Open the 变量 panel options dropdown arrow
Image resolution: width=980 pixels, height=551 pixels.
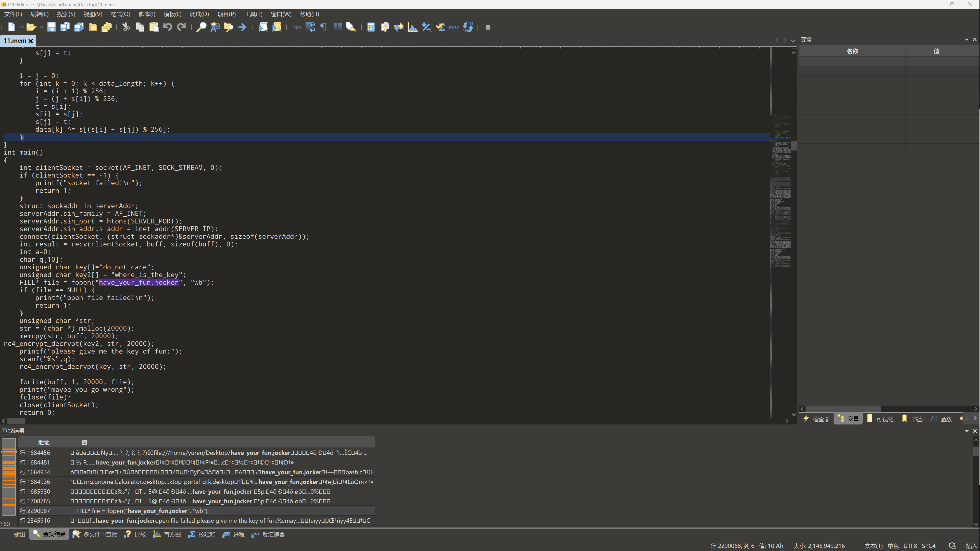pos(967,40)
